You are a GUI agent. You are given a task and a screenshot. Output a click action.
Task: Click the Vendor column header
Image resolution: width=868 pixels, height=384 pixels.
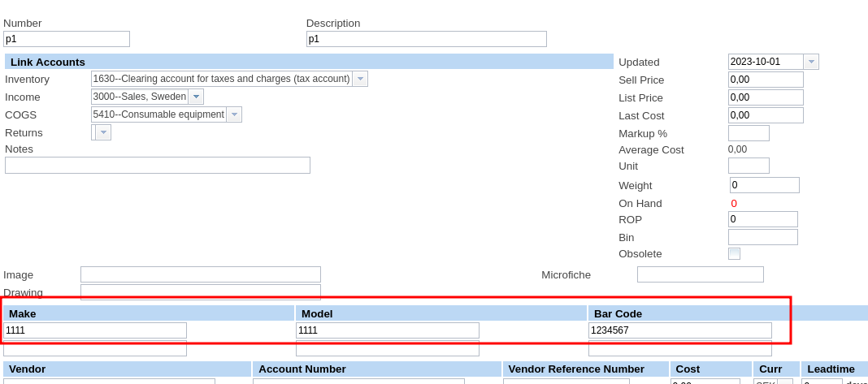pyautogui.click(x=128, y=369)
